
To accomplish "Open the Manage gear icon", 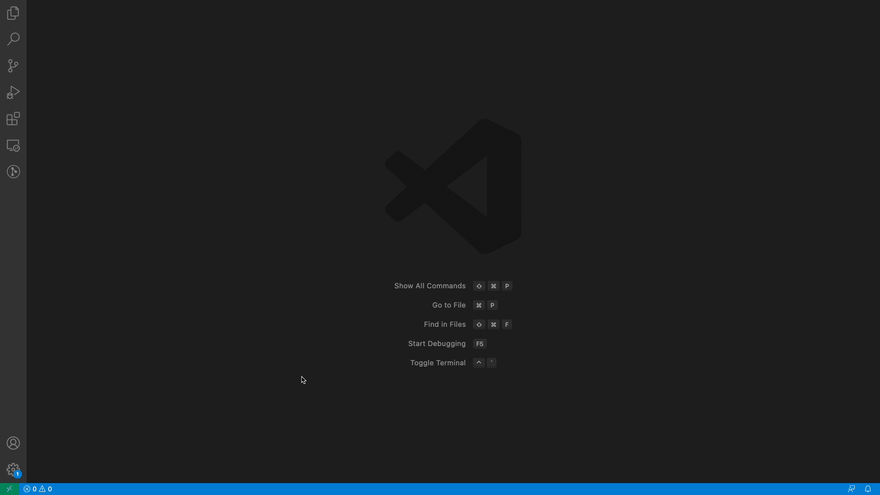I will (13, 470).
